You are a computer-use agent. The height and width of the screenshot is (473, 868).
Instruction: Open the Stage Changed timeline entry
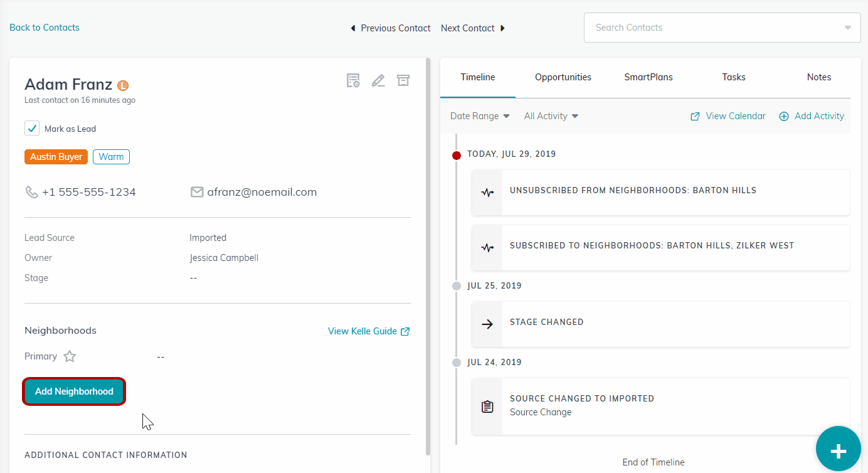pos(661,324)
